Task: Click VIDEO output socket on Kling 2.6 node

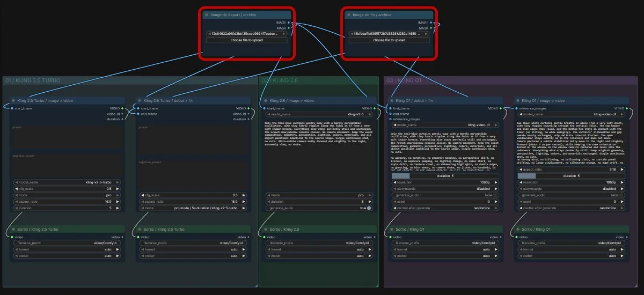Action: (x=374, y=108)
